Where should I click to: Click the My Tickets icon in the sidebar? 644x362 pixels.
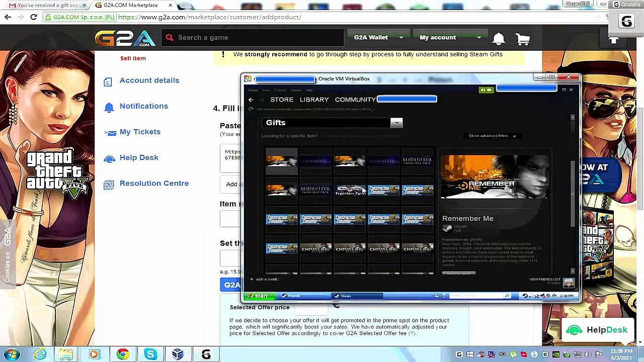(x=110, y=132)
